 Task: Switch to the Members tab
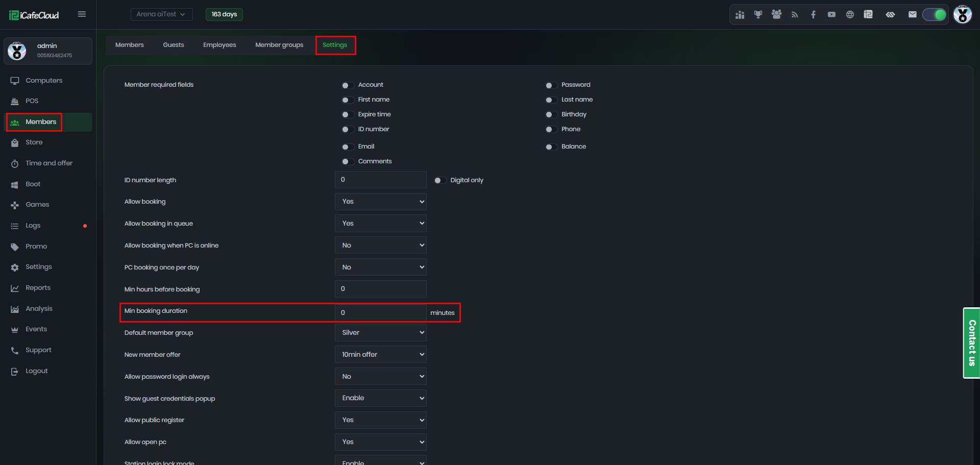tap(130, 45)
